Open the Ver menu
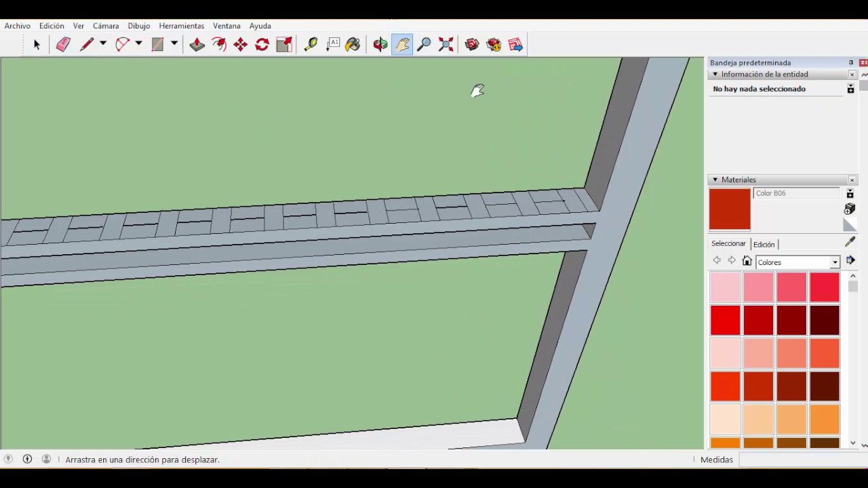868x488 pixels. (x=79, y=26)
